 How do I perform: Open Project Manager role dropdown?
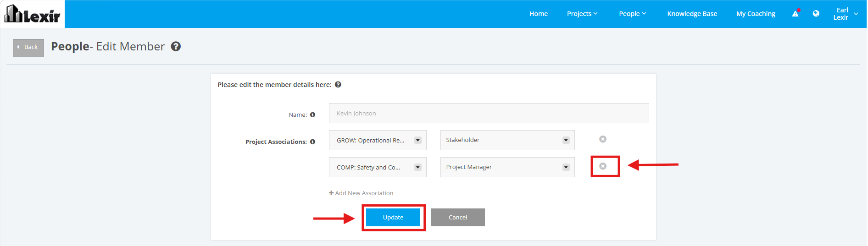pos(507,167)
